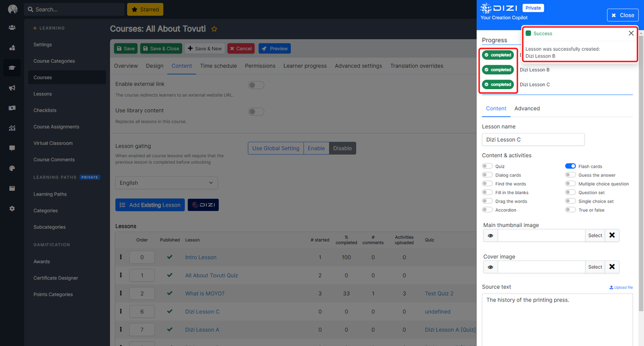This screenshot has width=644, height=346.
Task: Grab the All About Tovuti Quiz drag handle
Action: [121, 275]
